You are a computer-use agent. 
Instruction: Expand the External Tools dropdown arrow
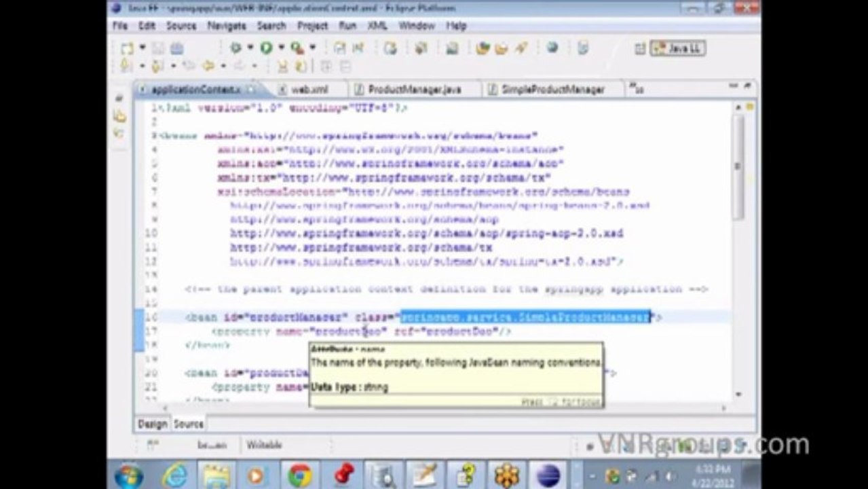[312, 48]
